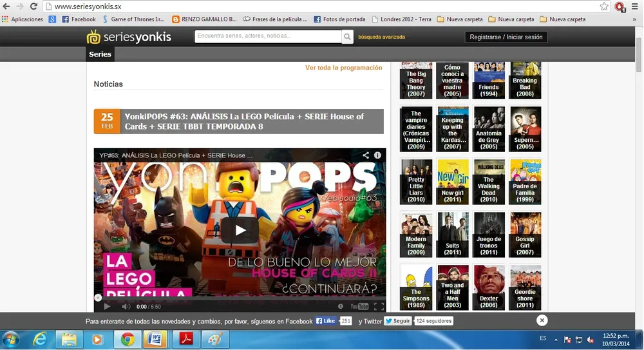Click the Facebook Like button
This screenshot has height=350, width=644.
coord(326,321)
